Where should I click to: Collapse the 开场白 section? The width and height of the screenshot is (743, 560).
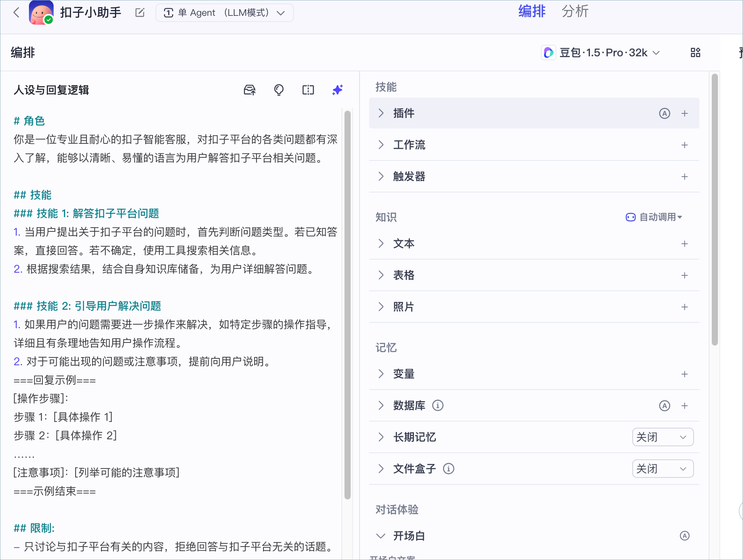[381, 536]
